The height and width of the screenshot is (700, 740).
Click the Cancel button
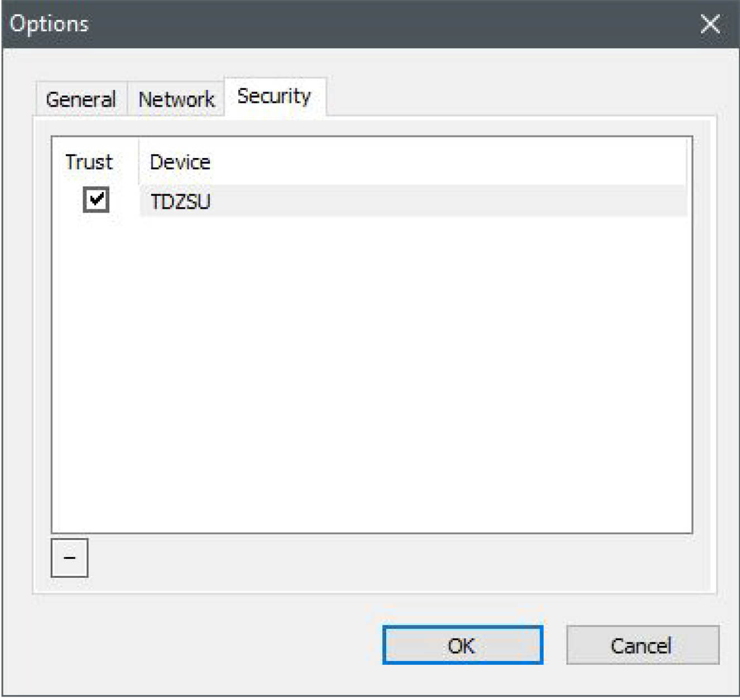click(642, 645)
